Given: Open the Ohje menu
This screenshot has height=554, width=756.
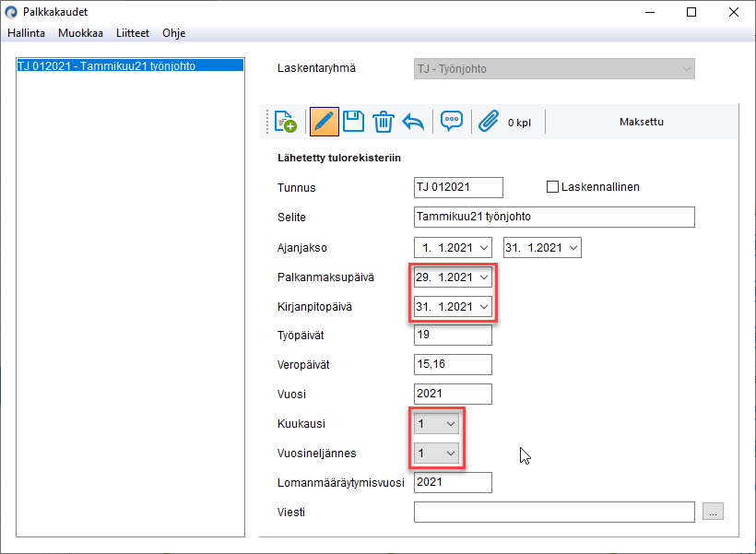Looking at the screenshot, I should (174, 33).
